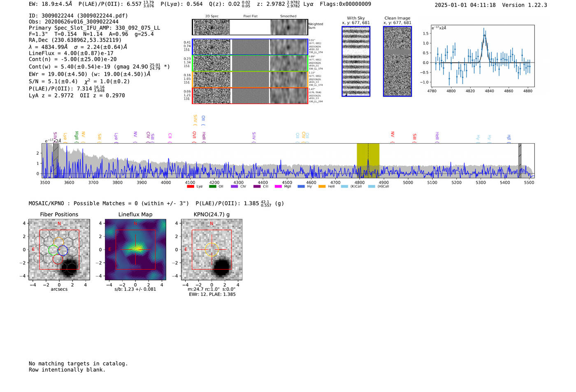
Task: Click the CIII legend swatch
Action: point(257,187)
